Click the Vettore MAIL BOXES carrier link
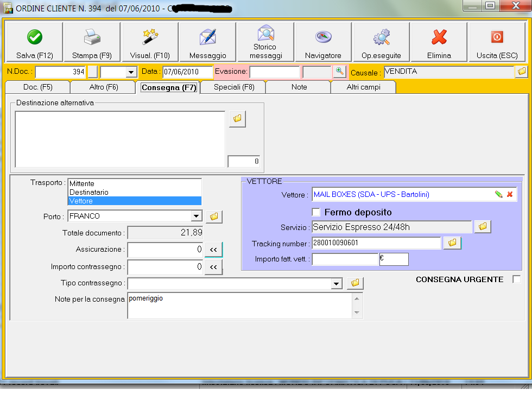This screenshot has height=402, width=532. [x=371, y=194]
